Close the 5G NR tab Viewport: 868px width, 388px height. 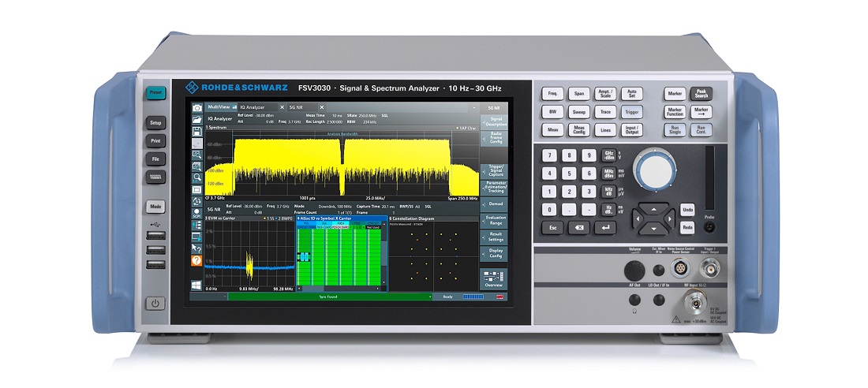[x=321, y=106]
